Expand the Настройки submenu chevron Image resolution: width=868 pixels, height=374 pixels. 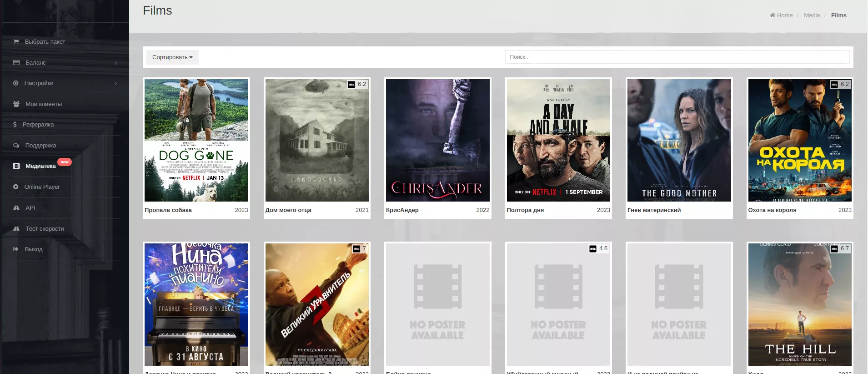tap(116, 83)
